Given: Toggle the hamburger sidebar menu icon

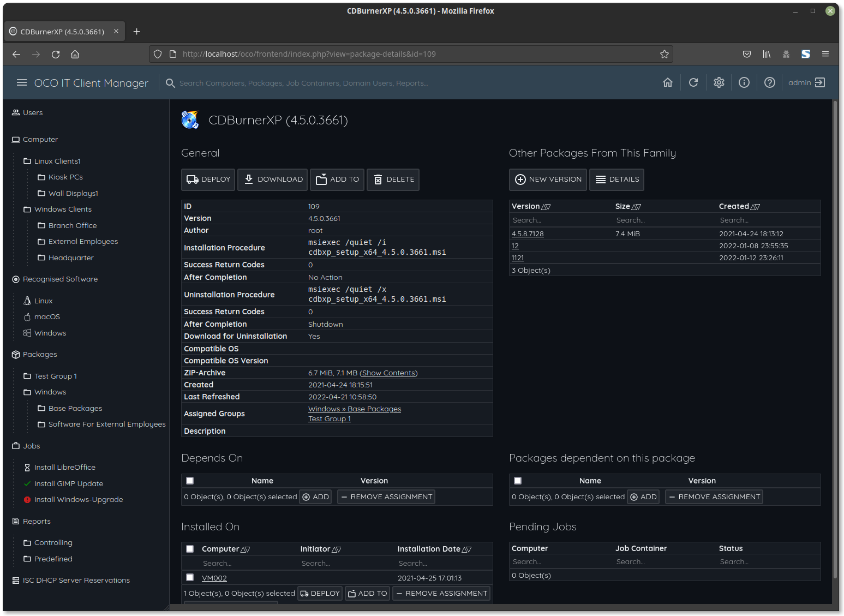Looking at the screenshot, I should [22, 82].
